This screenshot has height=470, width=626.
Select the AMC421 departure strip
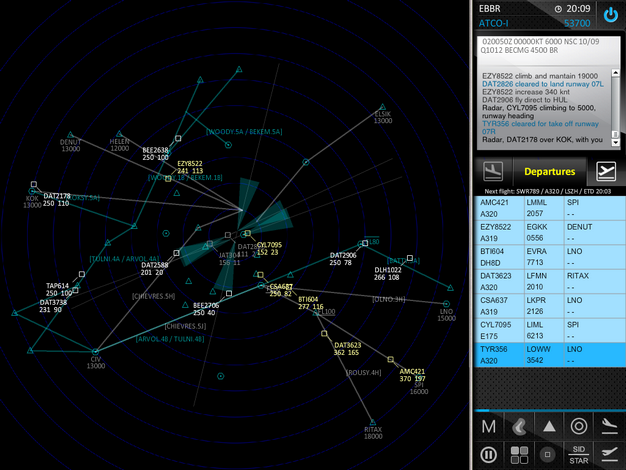tap(548, 208)
